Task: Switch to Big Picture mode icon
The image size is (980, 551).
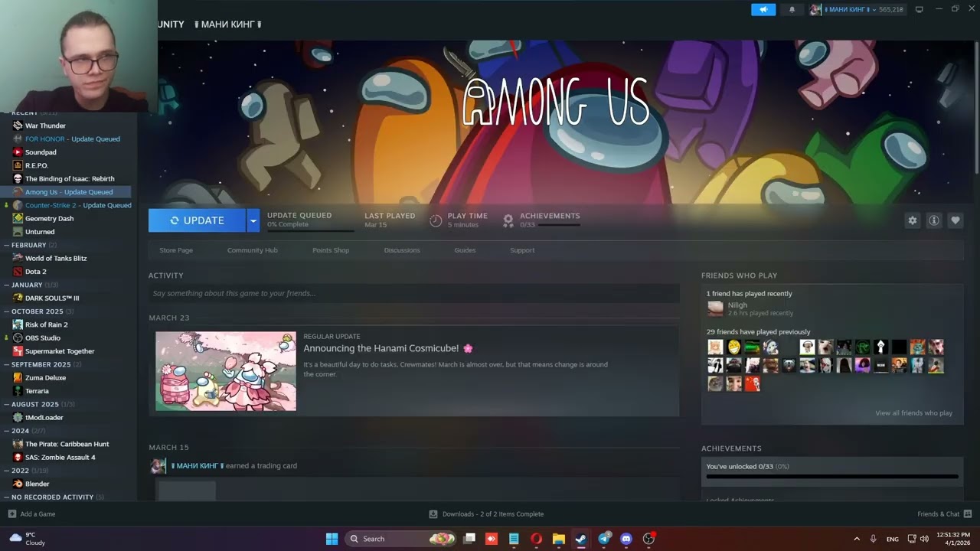Action: (920, 9)
